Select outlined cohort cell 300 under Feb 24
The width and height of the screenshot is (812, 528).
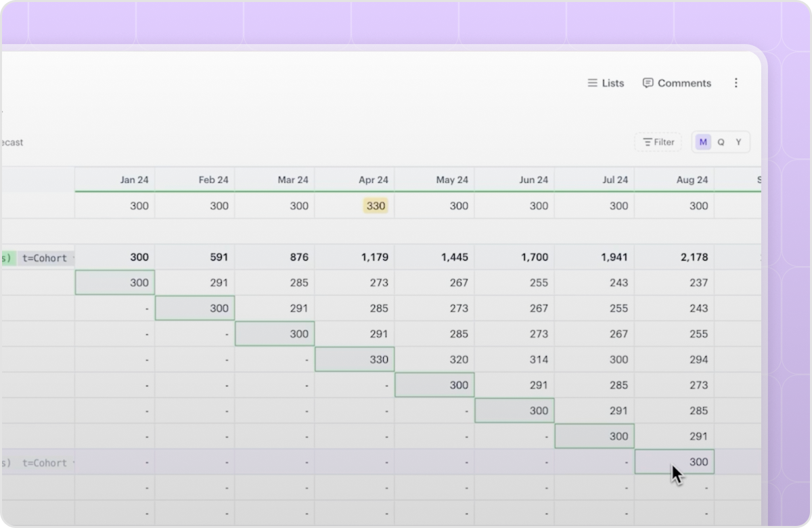(x=195, y=308)
